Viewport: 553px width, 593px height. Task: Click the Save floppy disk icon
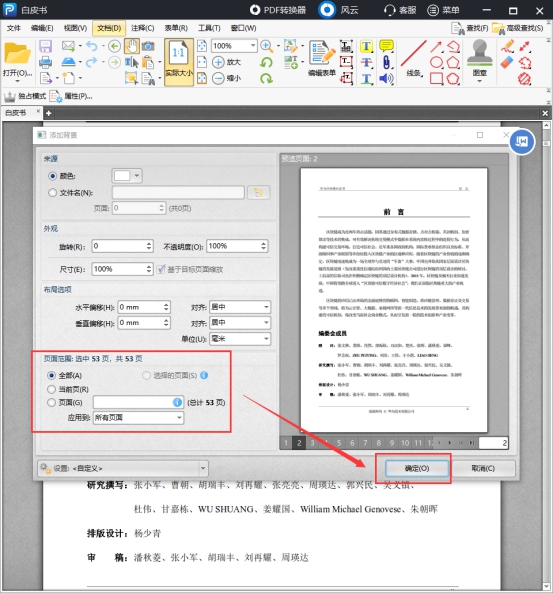pyautogui.click(x=45, y=46)
